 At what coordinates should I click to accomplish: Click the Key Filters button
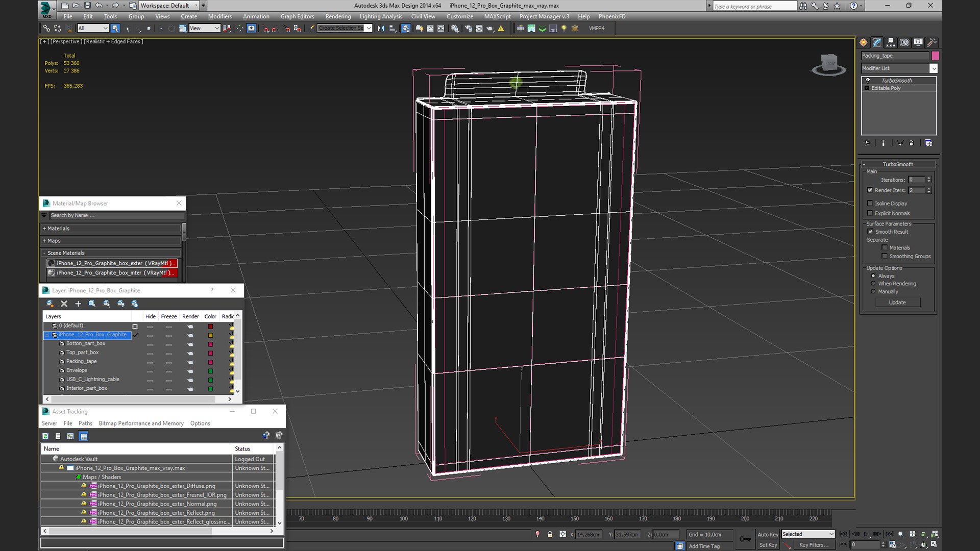814,545
